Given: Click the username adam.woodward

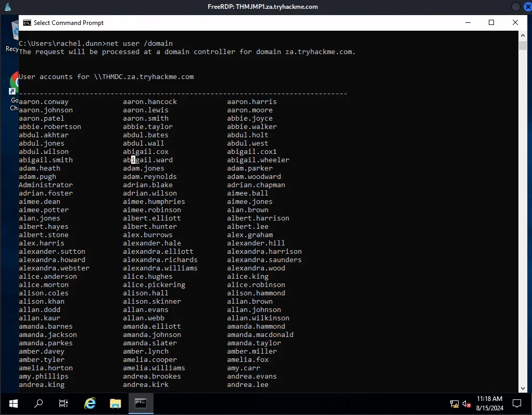Looking at the screenshot, I should coord(254,177).
